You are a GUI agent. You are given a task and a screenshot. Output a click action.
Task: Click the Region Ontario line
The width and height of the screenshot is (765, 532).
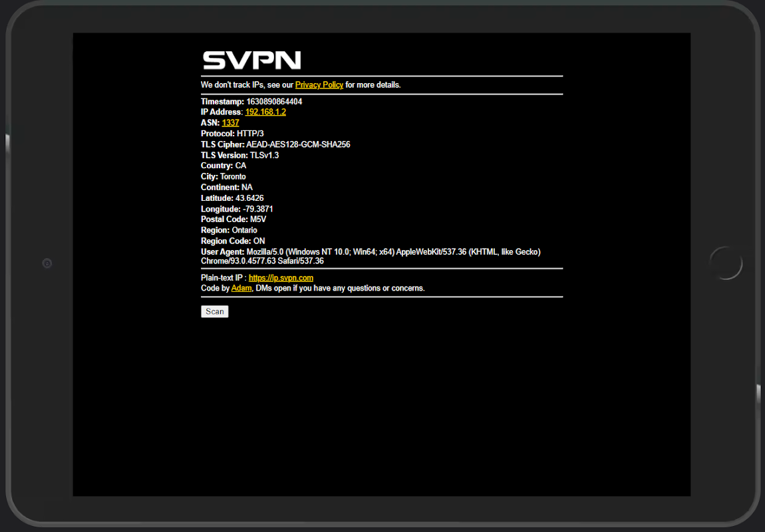[229, 230]
